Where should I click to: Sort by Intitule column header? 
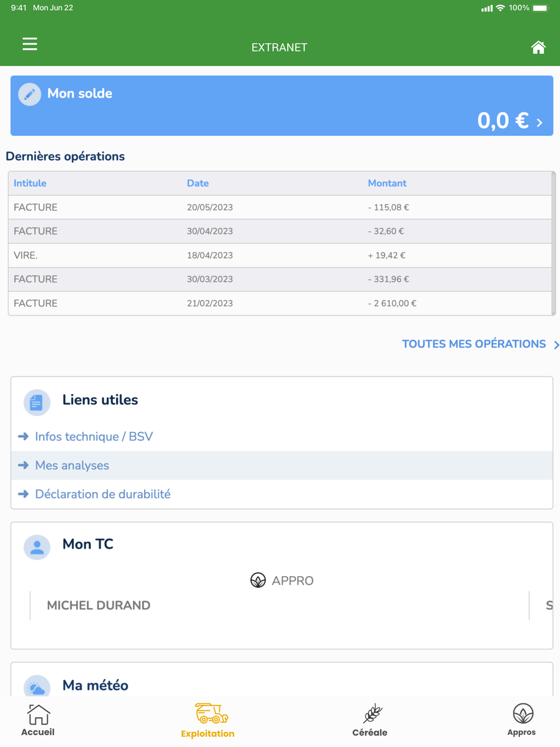(x=30, y=183)
